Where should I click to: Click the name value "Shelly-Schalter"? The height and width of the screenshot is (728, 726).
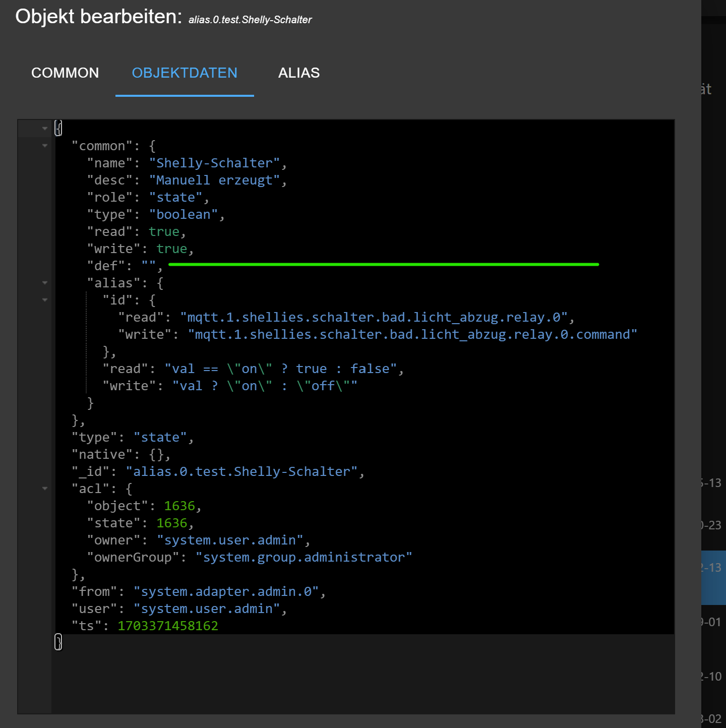pyautogui.click(x=214, y=163)
